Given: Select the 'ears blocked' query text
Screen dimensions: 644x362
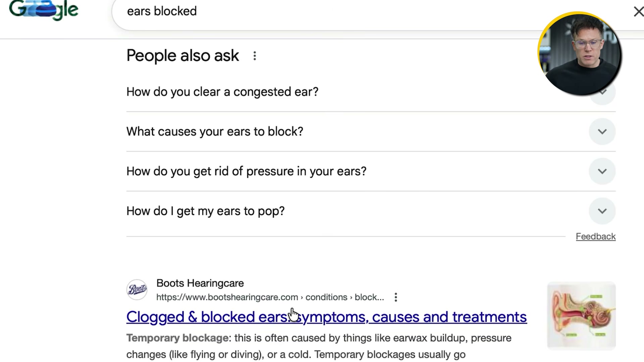Looking at the screenshot, I should click(x=162, y=11).
